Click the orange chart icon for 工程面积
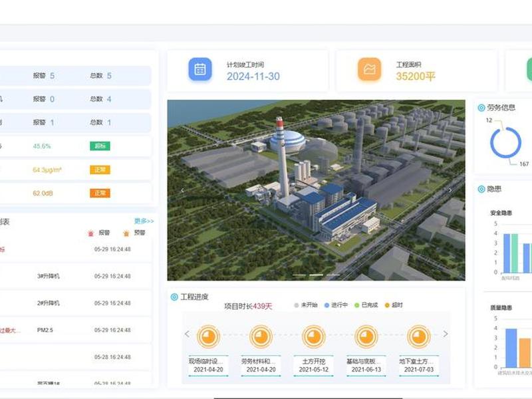Image resolution: width=532 pixels, height=399 pixels. [x=370, y=69]
